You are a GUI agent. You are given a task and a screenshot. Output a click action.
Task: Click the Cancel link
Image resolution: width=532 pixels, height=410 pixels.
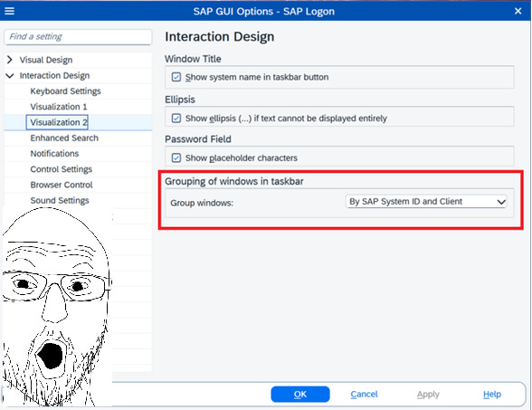point(364,394)
